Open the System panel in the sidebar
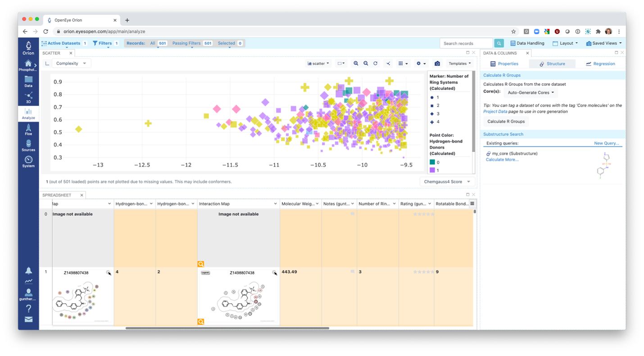The width and height of the screenshot is (644, 356). pyautogui.click(x=28, y=161)
